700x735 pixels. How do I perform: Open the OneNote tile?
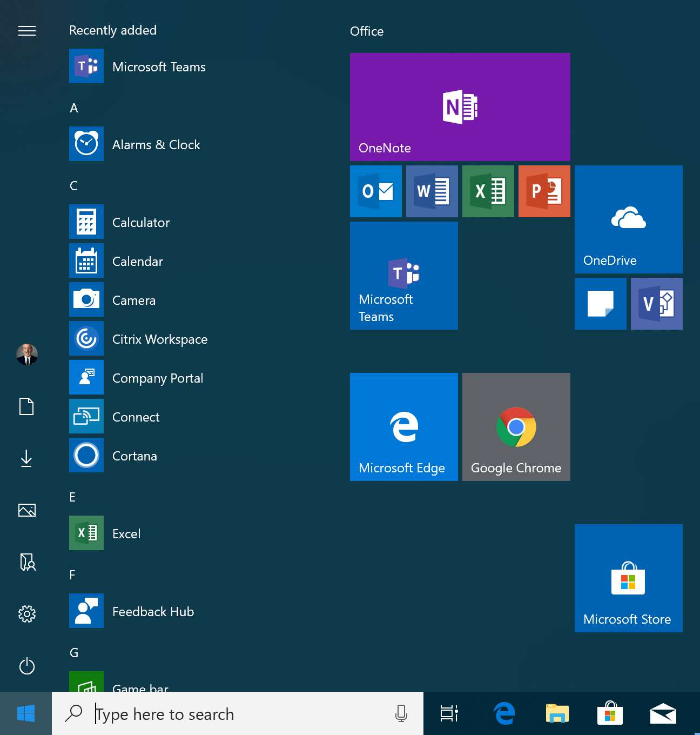pyautogui.click(x=460, y=107)
